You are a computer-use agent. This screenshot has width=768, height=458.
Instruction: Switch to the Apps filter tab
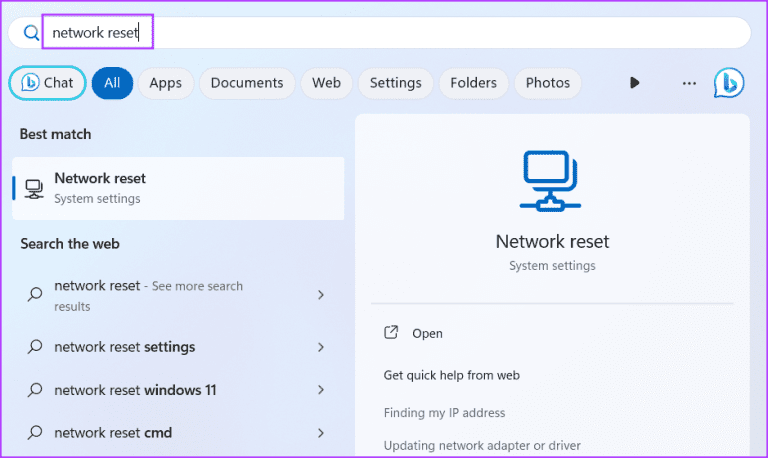[165, 83]
